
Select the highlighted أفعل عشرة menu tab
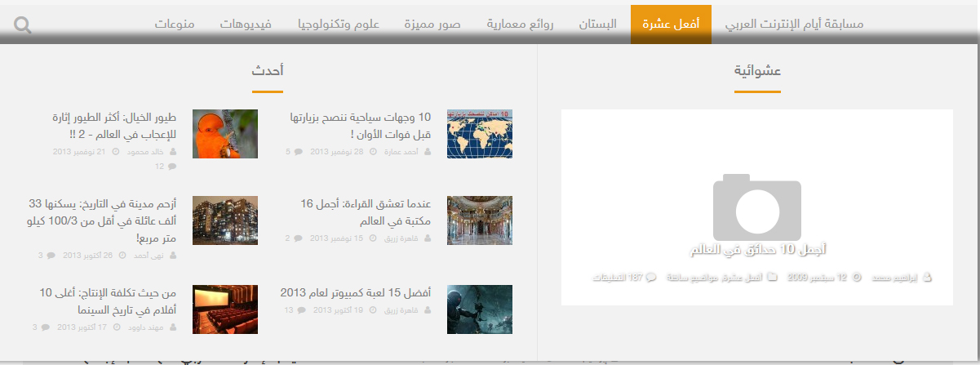[671, 24]
